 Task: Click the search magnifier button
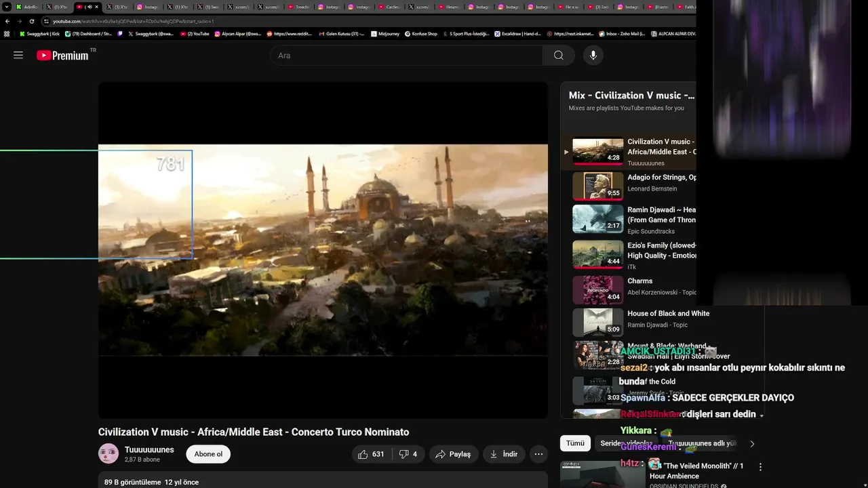point(558,56)
